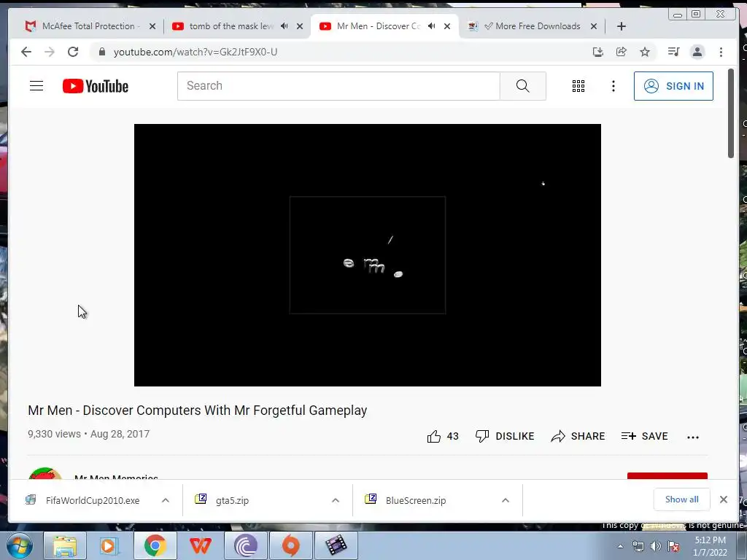Screen dimensions: 747x560
Task: Open Windows Explorer from the taskbar
Action: coord(65,545)
